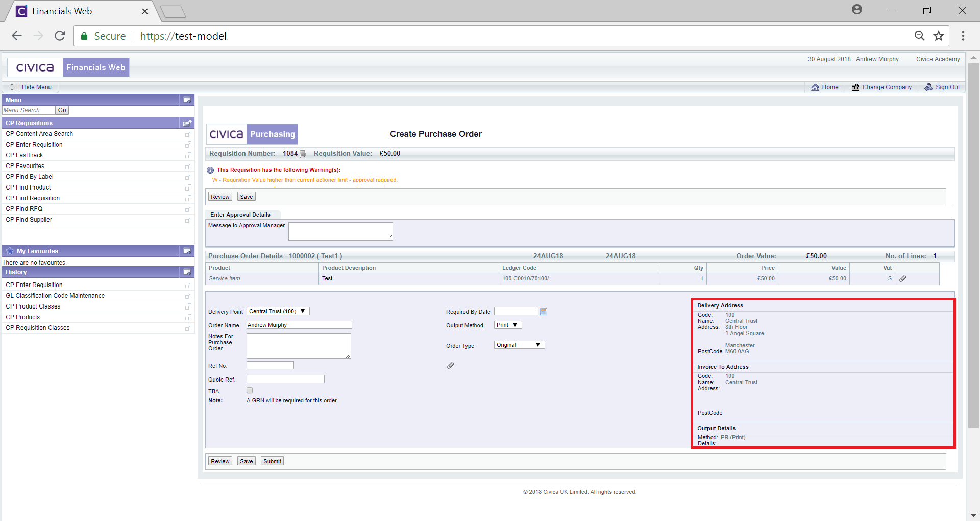The image size is (980, 521).
Task: Click the Go button beside Menu Search
Action: tap(62, 110)
